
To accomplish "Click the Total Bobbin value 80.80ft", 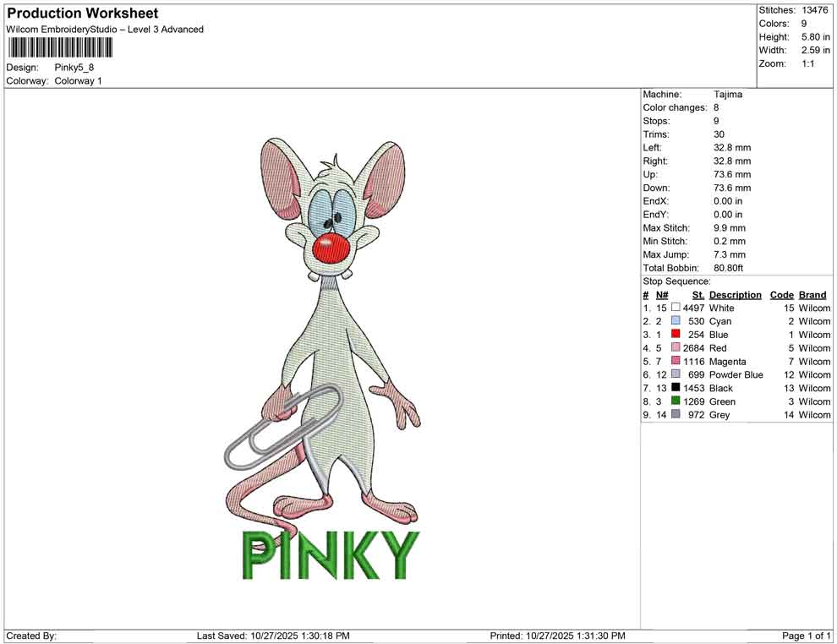I will 728,268.
